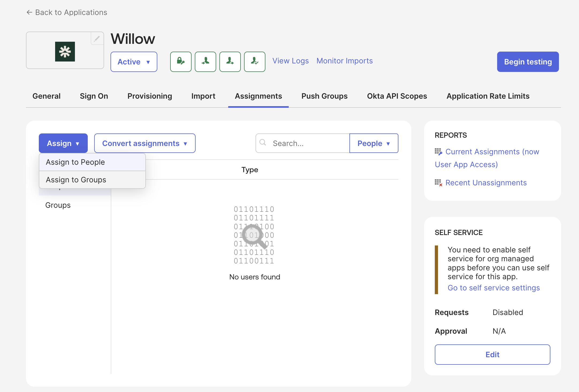The image size is (579, 392).
Task: Open the Push Groups tab
Action: tap(325, 96)
